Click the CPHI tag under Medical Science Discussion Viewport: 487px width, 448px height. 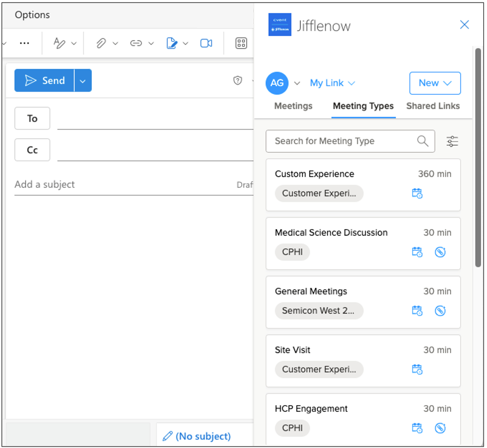pos(292,252)
